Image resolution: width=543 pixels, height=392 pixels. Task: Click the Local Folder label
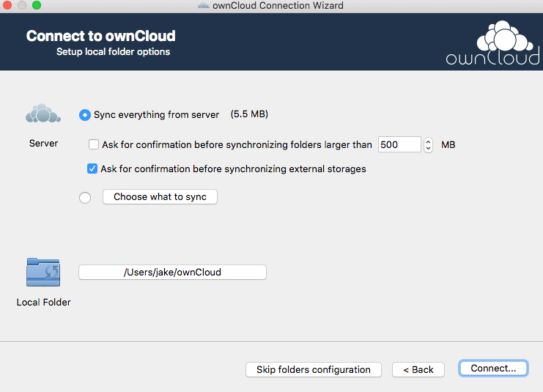[x=44, y=303]
